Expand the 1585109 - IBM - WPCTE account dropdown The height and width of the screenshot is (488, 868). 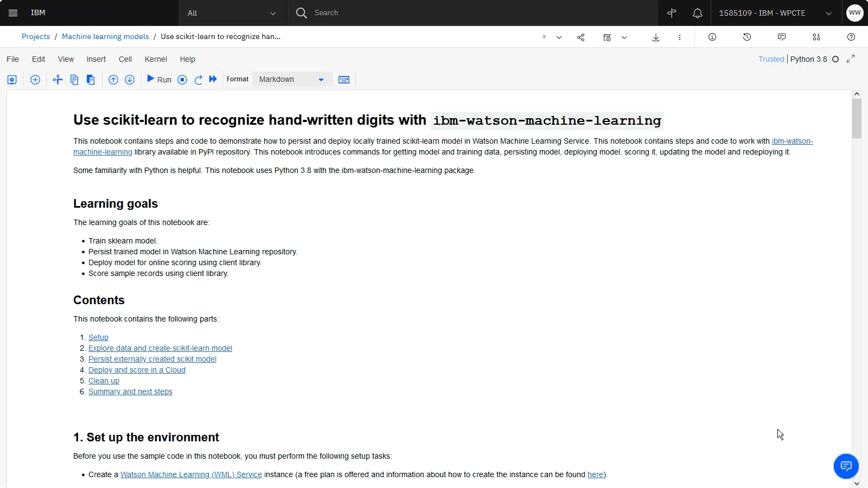click(776, 13)
